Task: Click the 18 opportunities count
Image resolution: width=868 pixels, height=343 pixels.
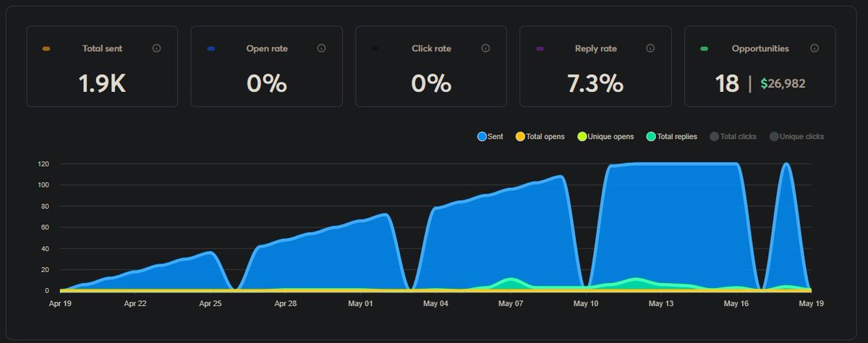Action: click(726, 84)
